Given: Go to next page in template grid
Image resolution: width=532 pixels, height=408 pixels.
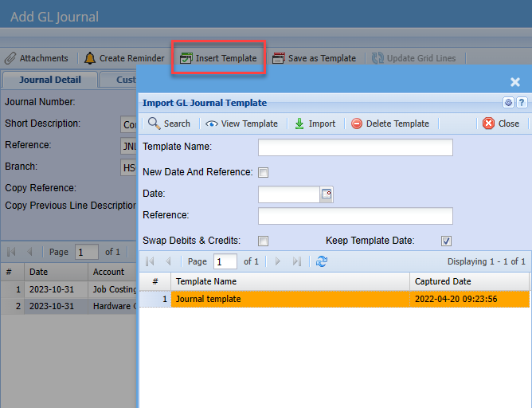Looking at the screenshot, I should pos(278,261).
